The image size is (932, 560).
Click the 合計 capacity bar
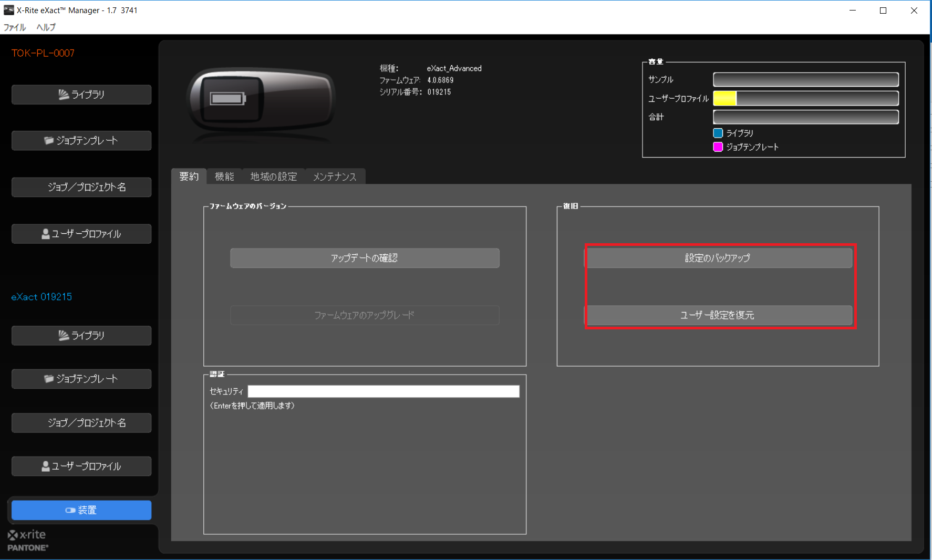(x=806, y=117)
